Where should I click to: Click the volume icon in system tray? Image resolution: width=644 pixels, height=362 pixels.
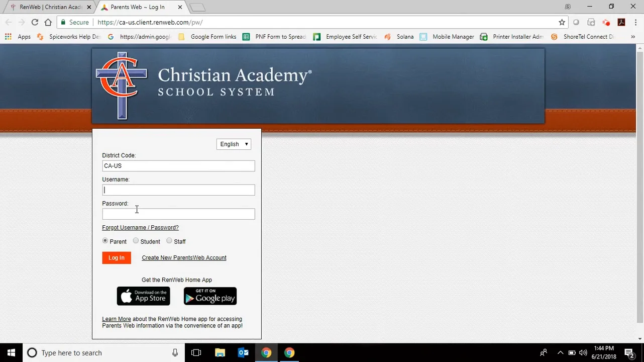click(583, 353)
